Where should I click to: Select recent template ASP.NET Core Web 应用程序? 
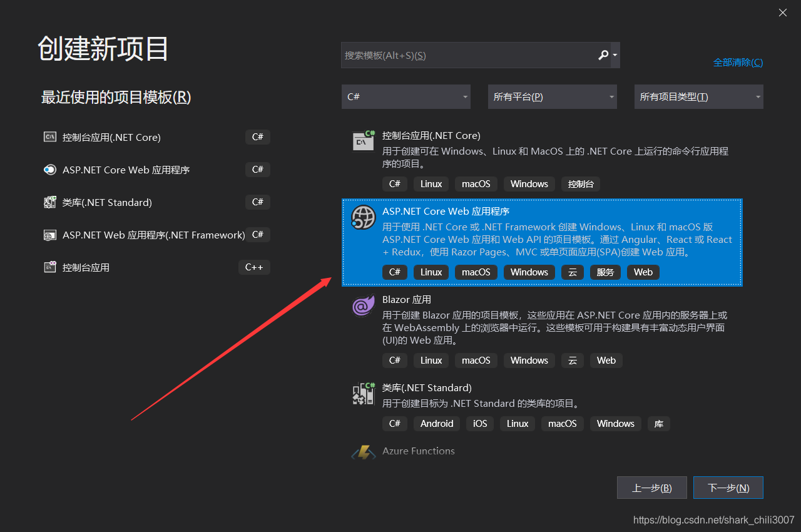pos(126,170)
